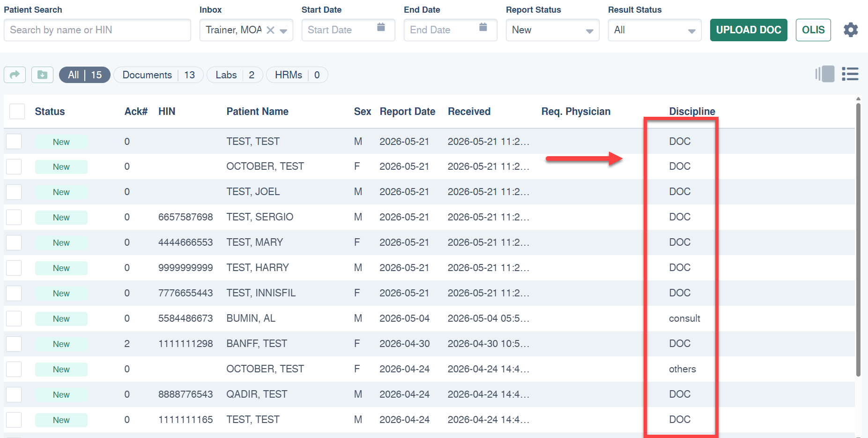This screenshot has width=868, height=438.
Task: Check the first TEST, TEST row
Action: (x=14, y=142)
